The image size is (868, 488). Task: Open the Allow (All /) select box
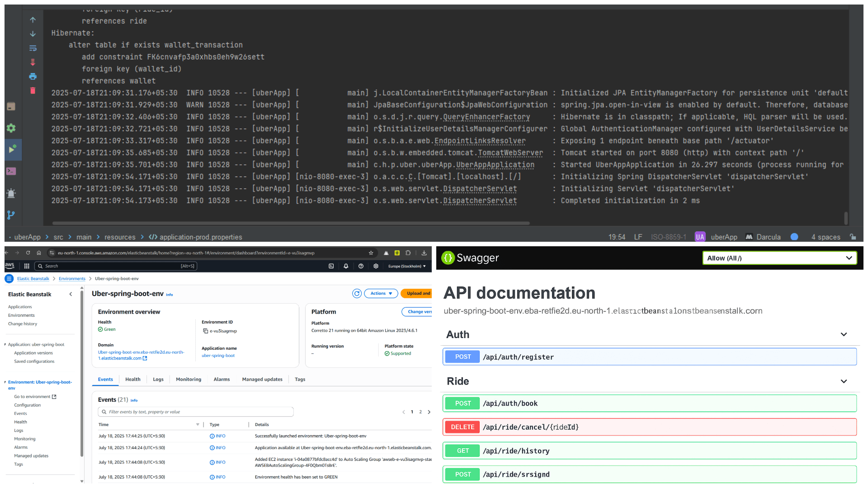click(779, 258)
